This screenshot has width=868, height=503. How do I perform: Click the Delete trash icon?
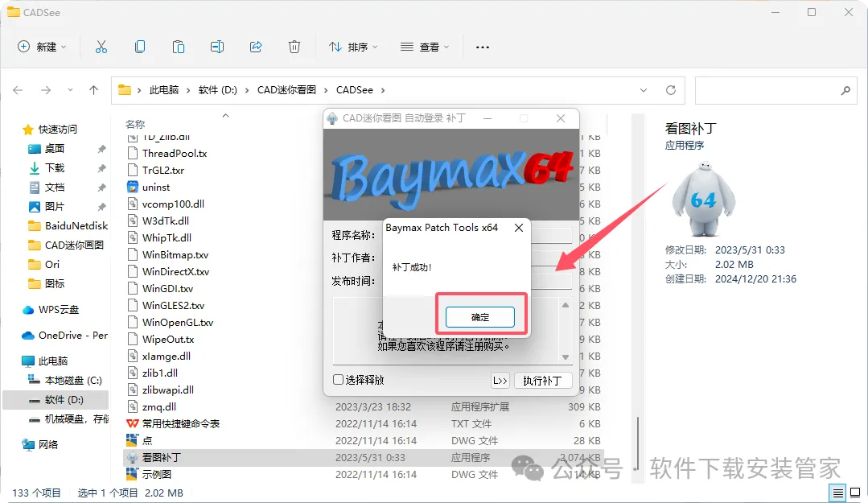[x=294, y=47]
